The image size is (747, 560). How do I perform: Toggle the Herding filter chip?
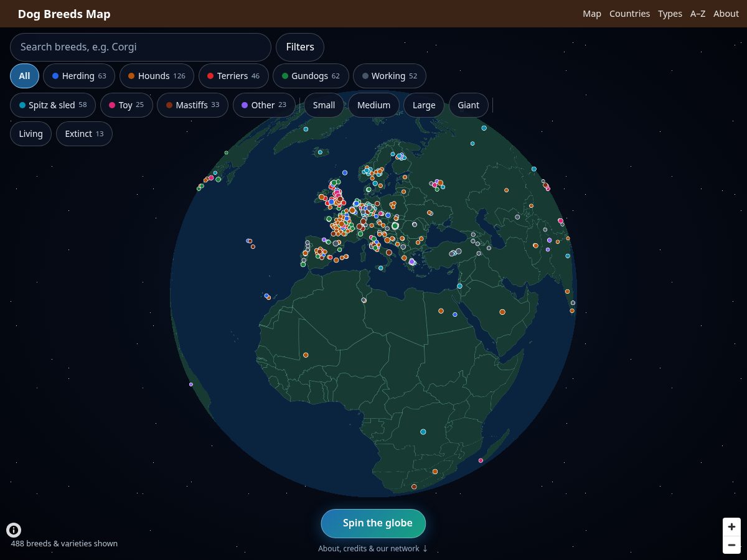pyautogui.click(x=79, y=76)
